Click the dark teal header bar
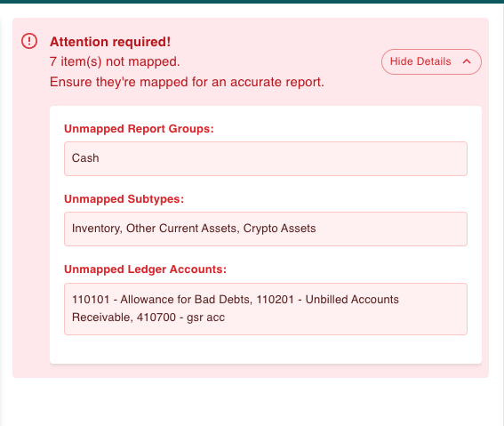The width and height of the screenshot is (504, 426). pyautogui.click(x=252, y=2)
